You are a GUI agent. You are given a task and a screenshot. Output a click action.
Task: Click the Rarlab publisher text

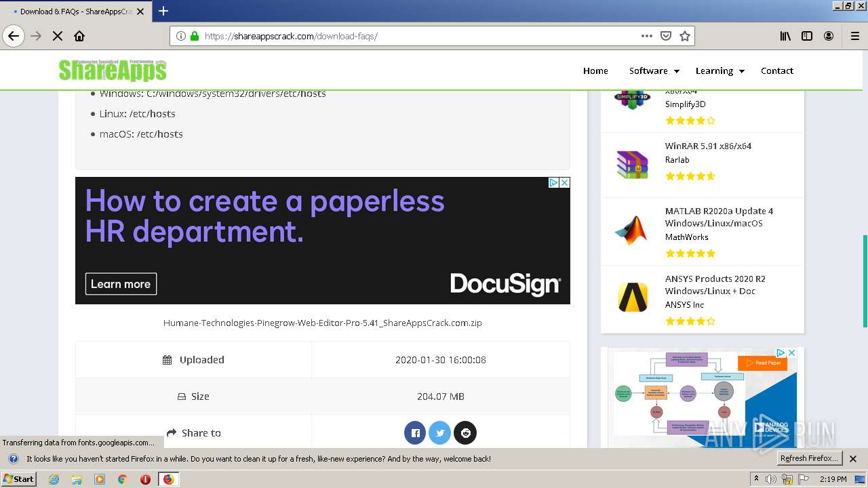coord(677,159)
